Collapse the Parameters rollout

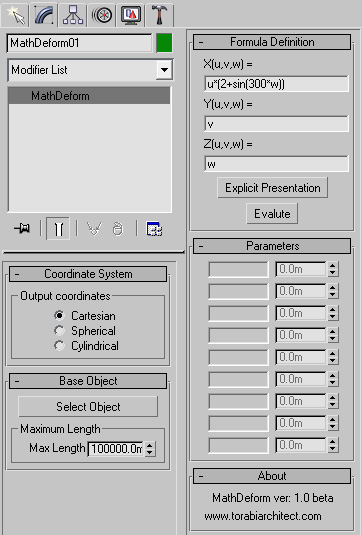tap(272, 246)
